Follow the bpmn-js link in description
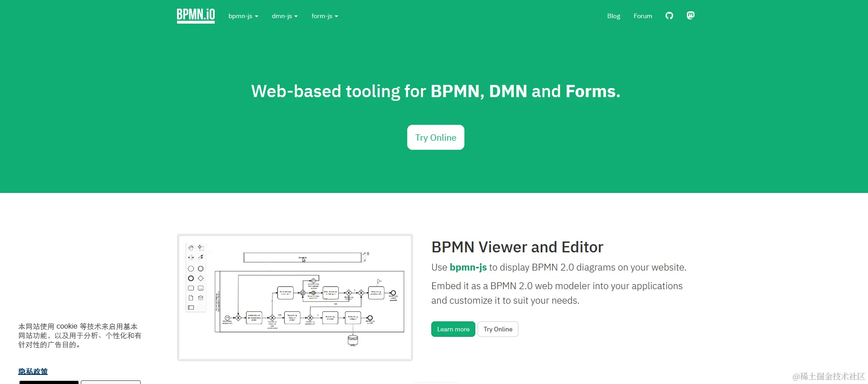 tap(468, 267)
